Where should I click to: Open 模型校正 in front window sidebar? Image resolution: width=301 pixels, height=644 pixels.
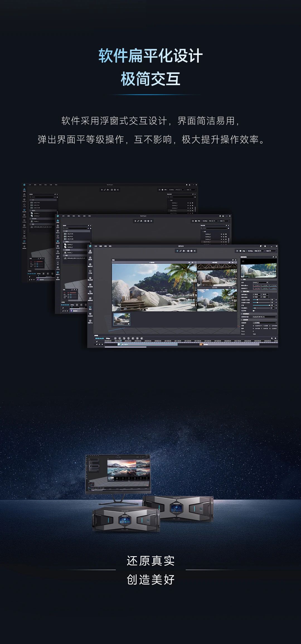click(90, 265)
